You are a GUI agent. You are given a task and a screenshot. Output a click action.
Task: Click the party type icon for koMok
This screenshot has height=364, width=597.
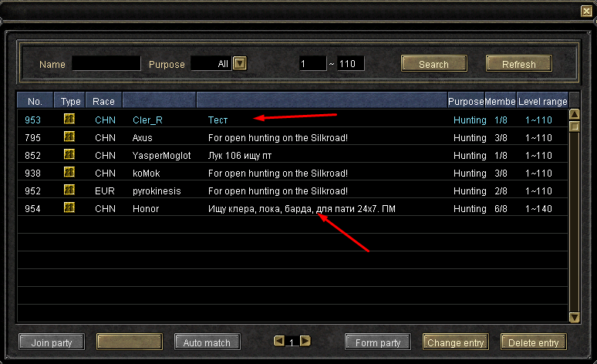(x=69, y=173)
